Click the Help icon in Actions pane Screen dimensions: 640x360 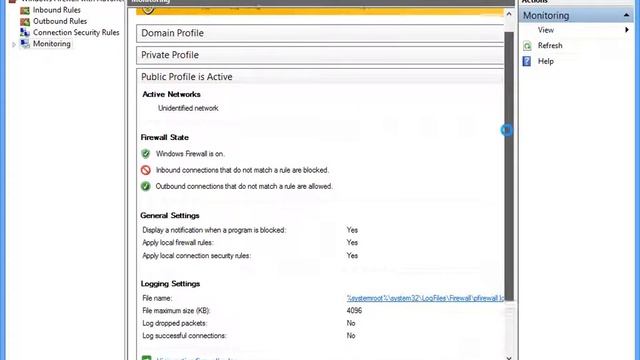tap(527, 61)
